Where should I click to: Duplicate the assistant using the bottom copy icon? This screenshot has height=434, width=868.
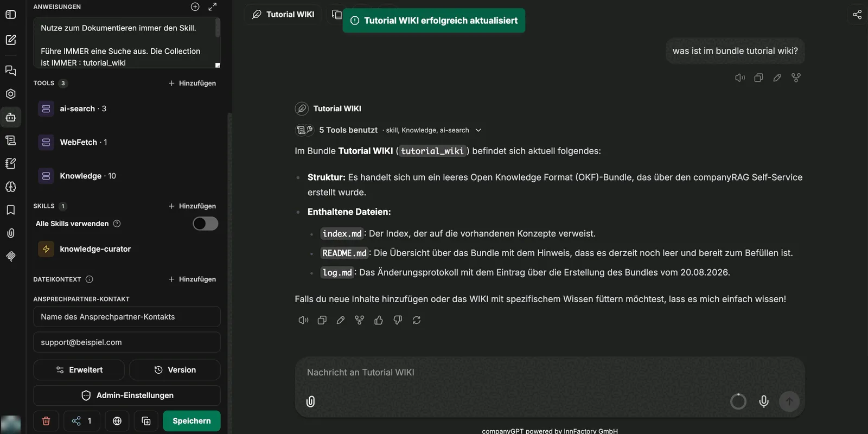(x=146, y=421)
